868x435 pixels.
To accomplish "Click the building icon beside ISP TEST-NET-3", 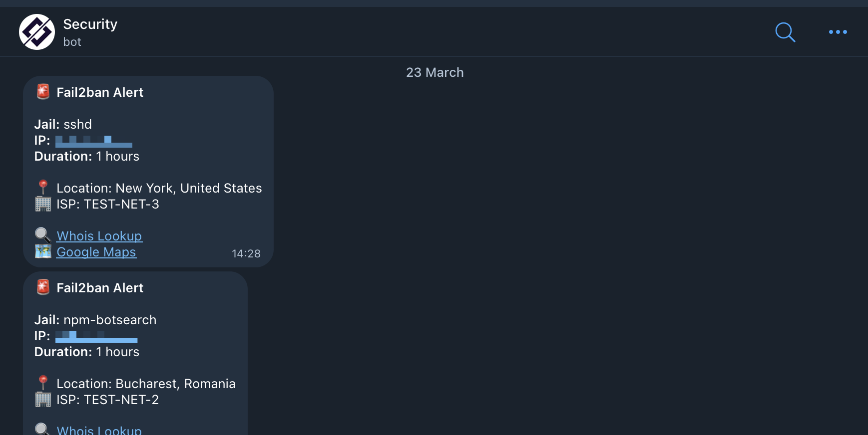I will click(x=43, y=204).
